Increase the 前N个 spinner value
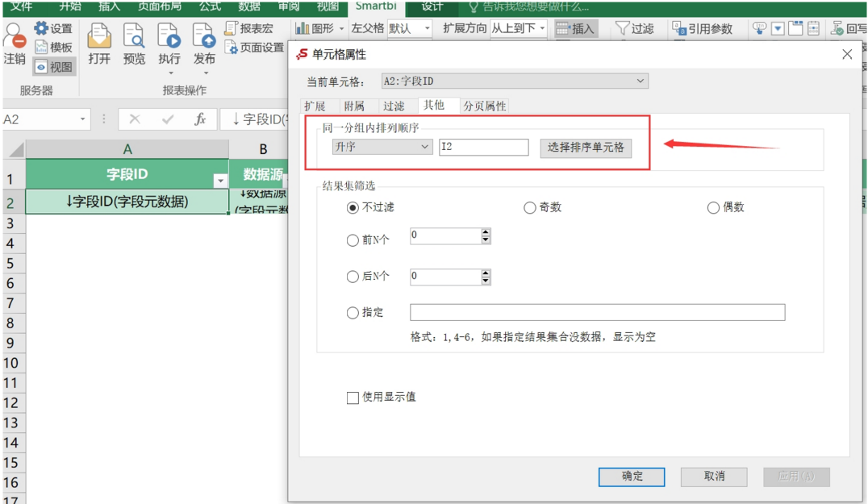868x504 pixels. click(486, 231)
